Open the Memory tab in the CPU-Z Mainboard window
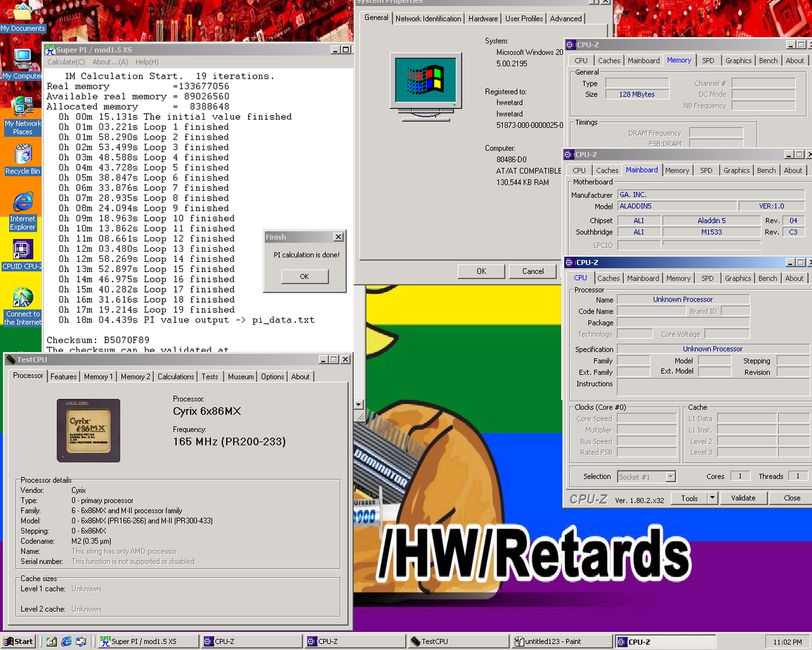Image resolution: width=812 pixels, height=650 pixels. coord(677,171)
